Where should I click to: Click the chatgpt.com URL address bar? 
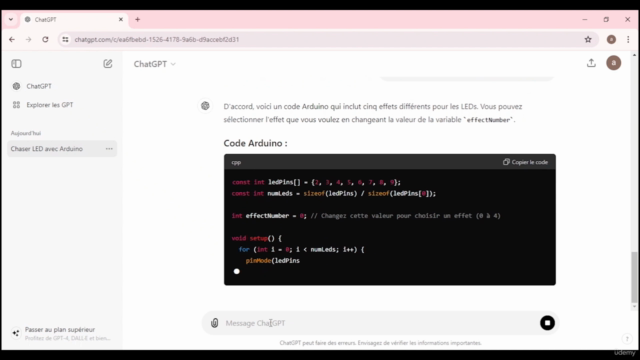tap(327, 40)
